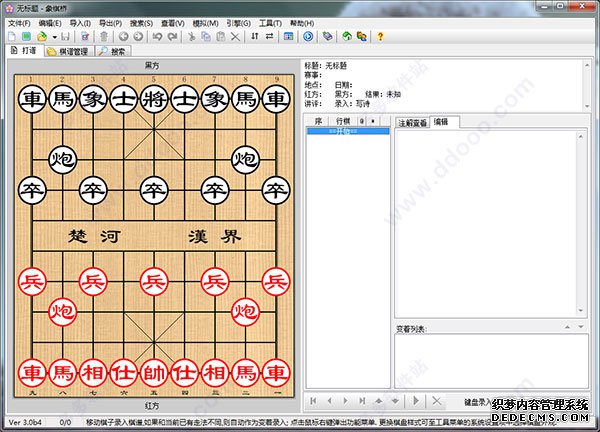Click the new file toolbar icon
This screenshot has height=432, width=600.
coord(12,37)
